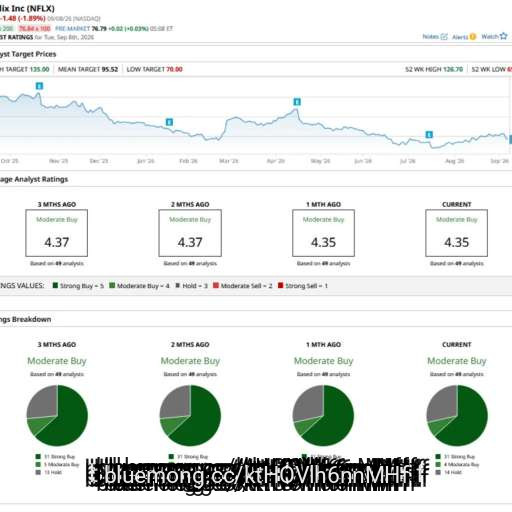
Task: Click the 2 MTHS AGO pie chart
Action: (190, 415)
